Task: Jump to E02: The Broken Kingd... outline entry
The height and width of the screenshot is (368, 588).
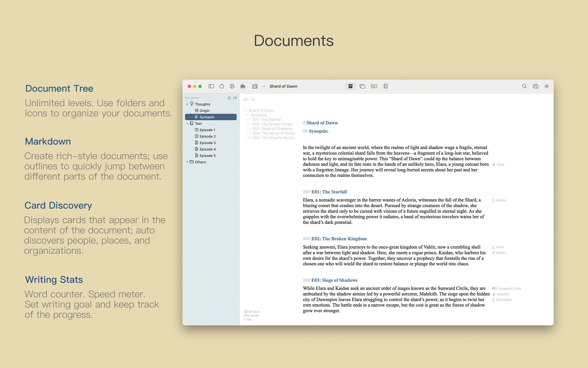Action: 271,124
